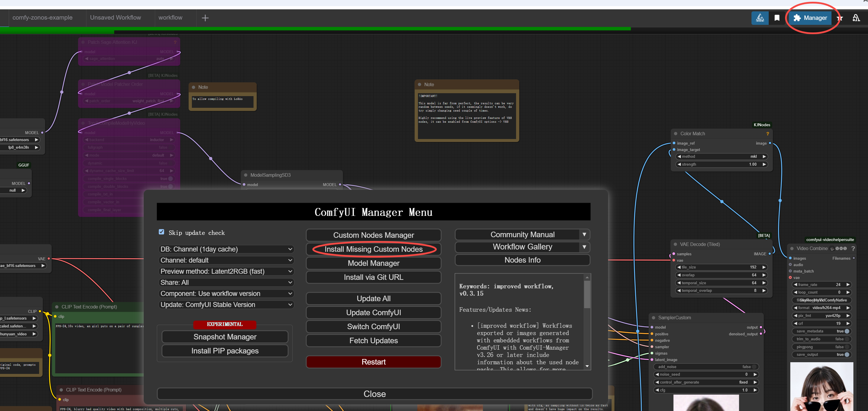Uncheck the Skip update check checkbox
Viewport: 868px width, 411px height.
[x=162, y=232]
